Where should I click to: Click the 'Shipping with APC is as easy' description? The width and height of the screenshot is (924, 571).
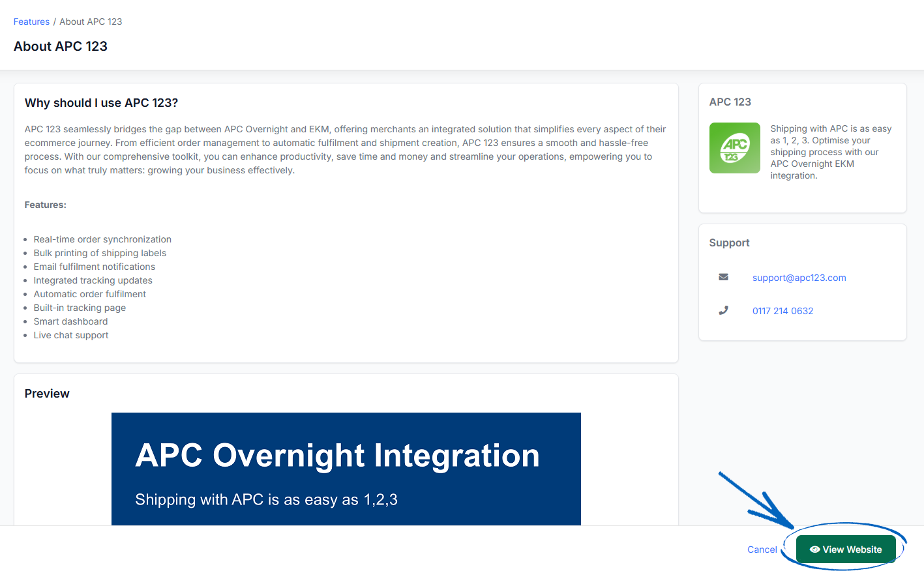[x=831, y=152]
